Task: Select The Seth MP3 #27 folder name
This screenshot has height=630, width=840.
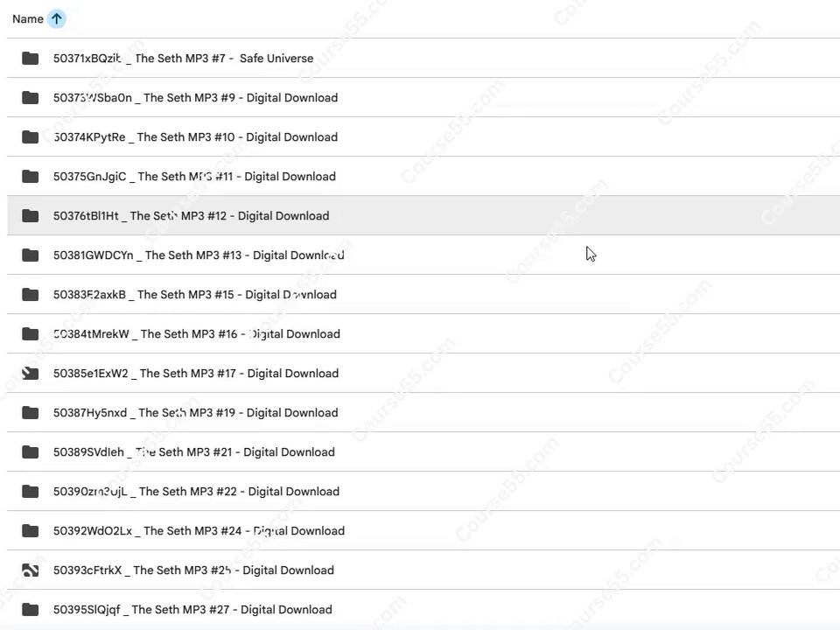Action: click(x=192, y=610)
